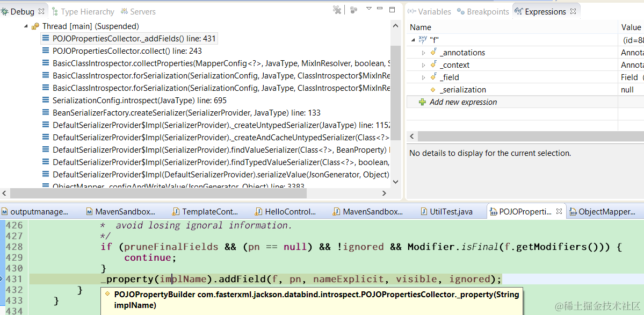644x315 pixels.
Task: Click Debug view horizontal scroll left arrow
Action: [4, 193]
